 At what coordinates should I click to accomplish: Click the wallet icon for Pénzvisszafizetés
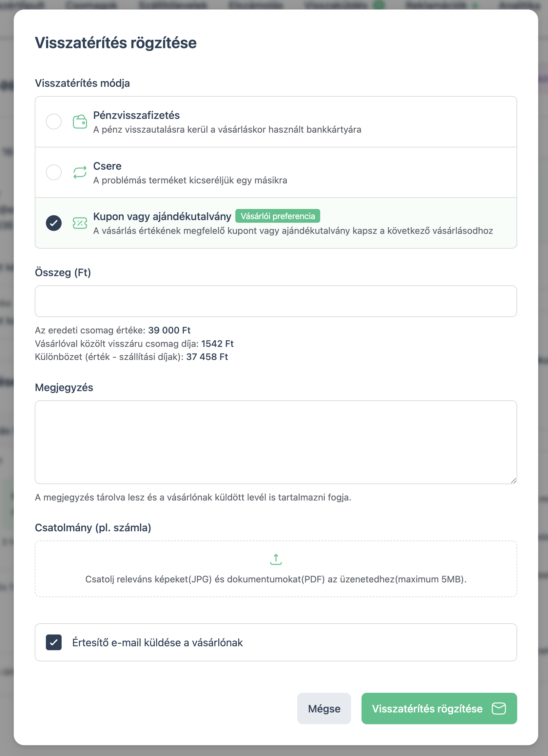[80, 122]
